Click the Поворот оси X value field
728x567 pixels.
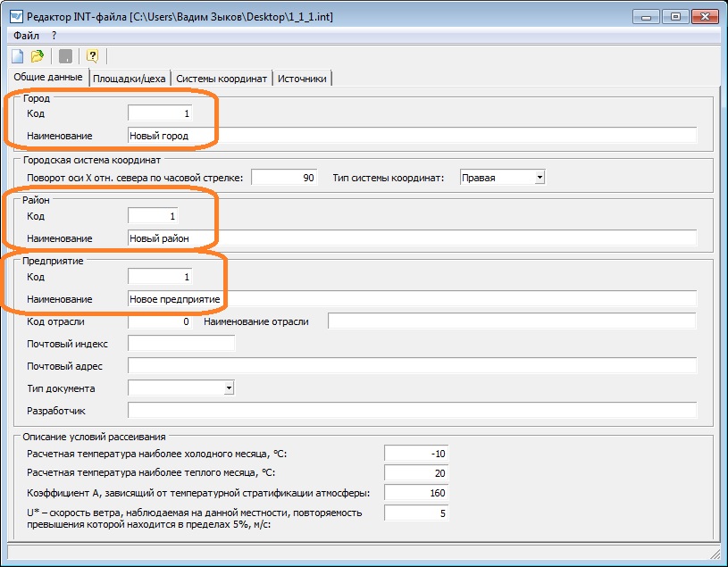click(x=284, y=178)
